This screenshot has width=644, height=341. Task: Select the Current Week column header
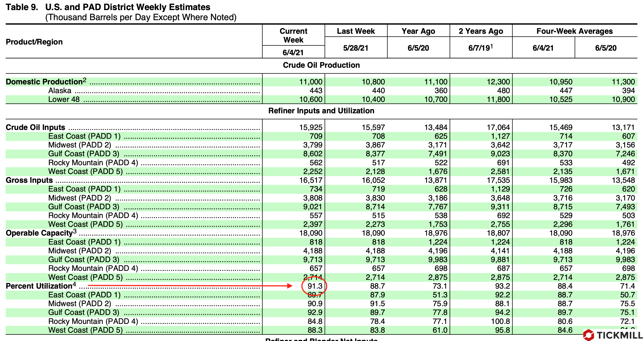coord(293,36)
